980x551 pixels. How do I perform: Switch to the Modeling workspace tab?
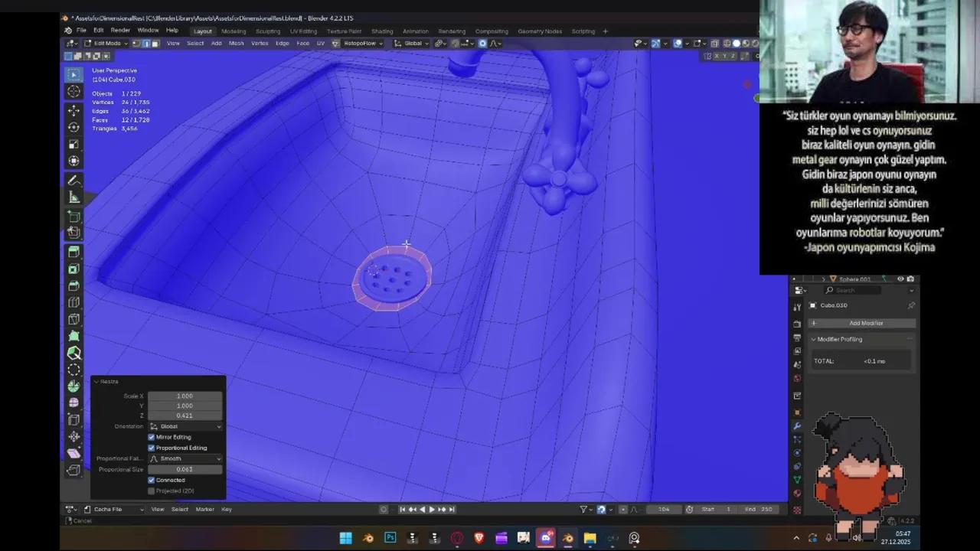tap(234, 31)
